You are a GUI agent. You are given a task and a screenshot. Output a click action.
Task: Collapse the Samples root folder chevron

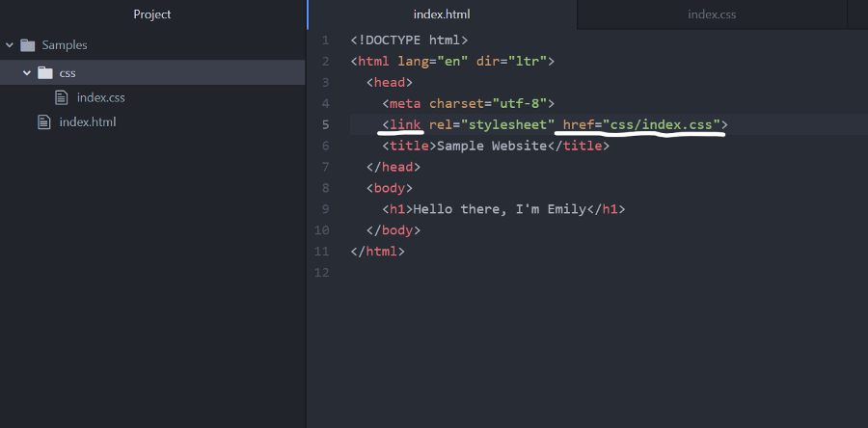click(9, 45)
